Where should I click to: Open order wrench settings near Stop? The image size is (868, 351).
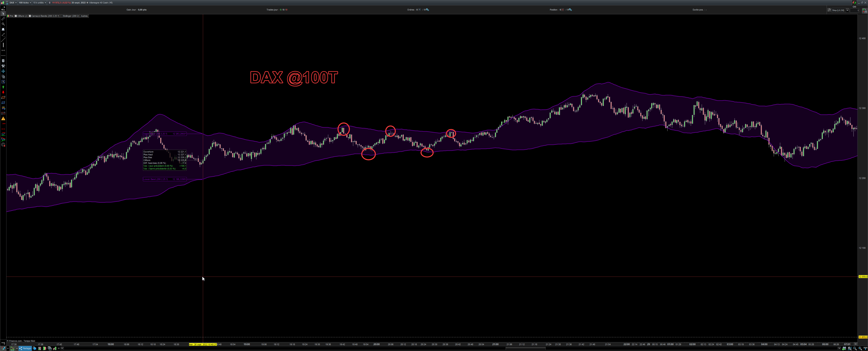point(829,10)
